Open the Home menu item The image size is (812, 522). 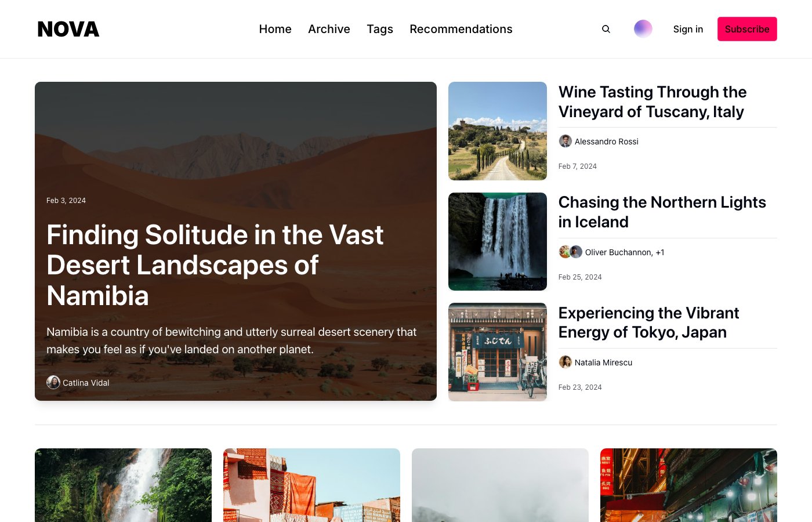pyautogui.click(x=275, y=29)
